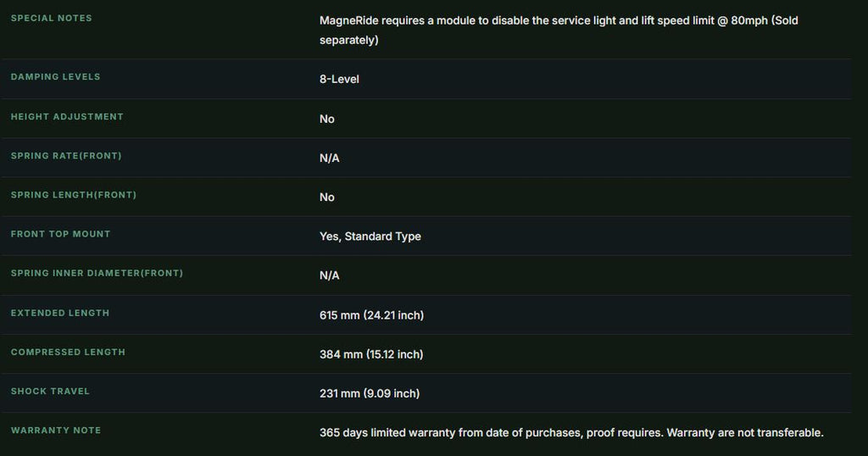Click the SPRING INNER DIAMETER(FRONT) label
The height and width of the screenshot is (456, 868).
click(97, 274)
